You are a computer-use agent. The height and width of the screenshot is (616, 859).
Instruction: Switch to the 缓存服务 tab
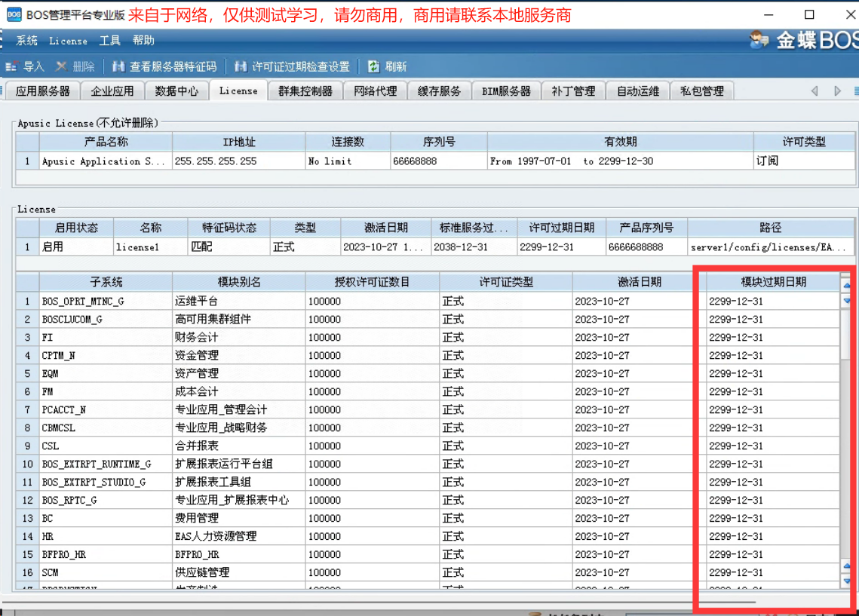[440, 91]
